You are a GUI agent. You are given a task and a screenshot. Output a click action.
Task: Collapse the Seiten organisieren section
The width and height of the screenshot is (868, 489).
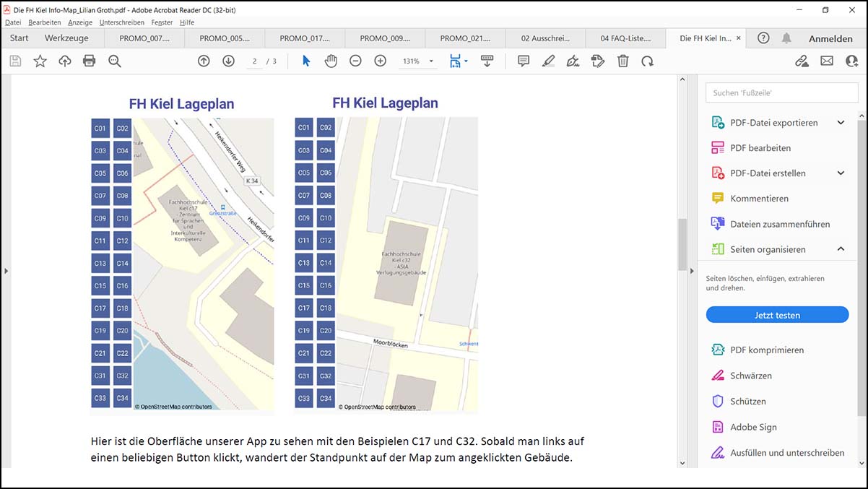tap(840, 248)
